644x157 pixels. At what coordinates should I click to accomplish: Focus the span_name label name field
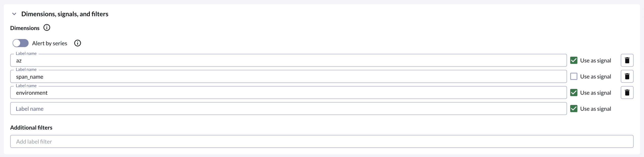[x=289, y=76]
